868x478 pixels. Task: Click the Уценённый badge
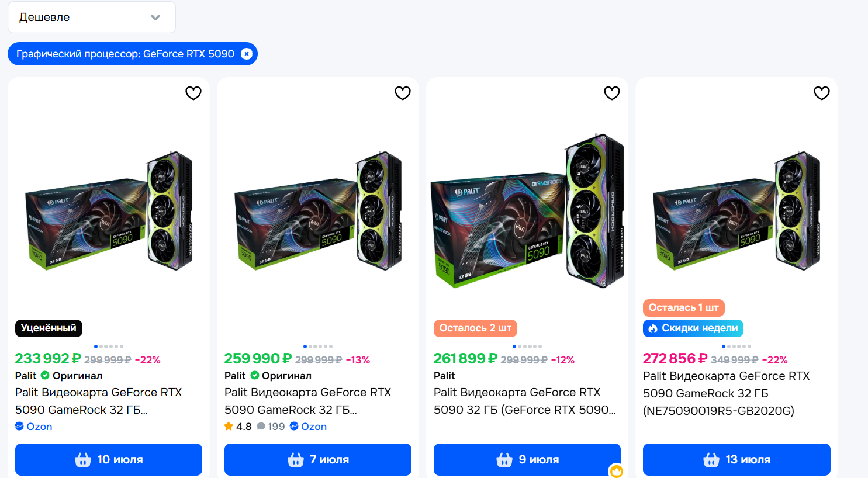click(x=49, y=328)
